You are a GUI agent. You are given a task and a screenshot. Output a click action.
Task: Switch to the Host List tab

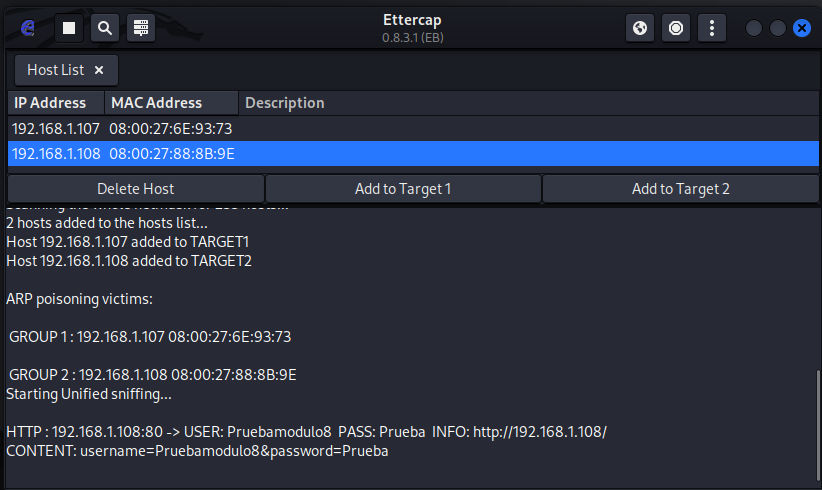[56, 70]
